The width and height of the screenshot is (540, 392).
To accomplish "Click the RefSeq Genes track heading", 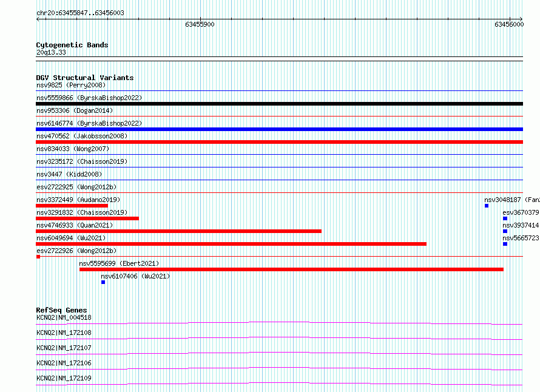I will point(61,310).
